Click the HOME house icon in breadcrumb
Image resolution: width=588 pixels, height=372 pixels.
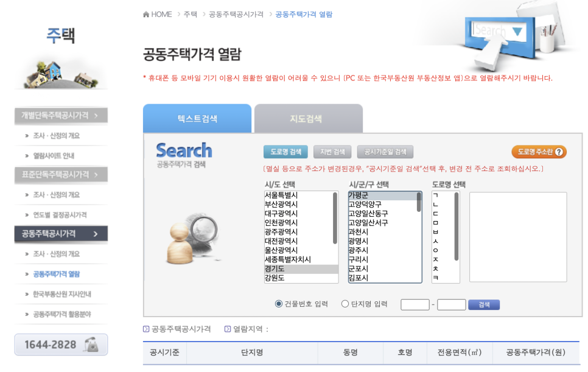146,14
